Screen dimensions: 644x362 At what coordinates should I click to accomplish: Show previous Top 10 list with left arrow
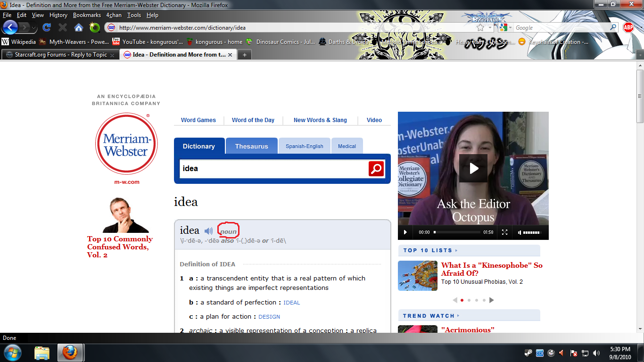click(x=455, y=300)
